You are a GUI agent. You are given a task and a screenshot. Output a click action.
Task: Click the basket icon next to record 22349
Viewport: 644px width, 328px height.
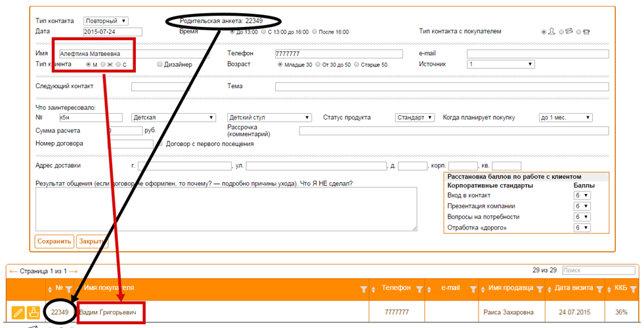33,312
